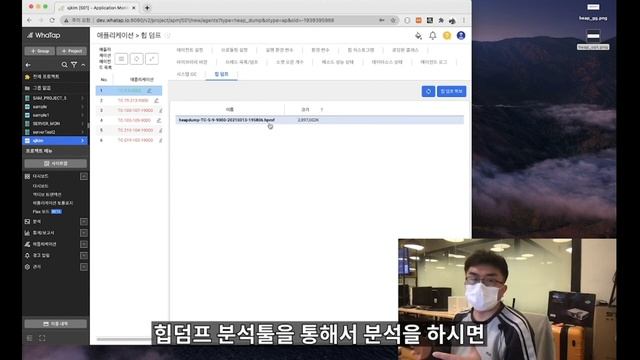The width and height of the screenshot is (640, 360).
Task: Open project search magnifier in sidebar
Action: [64, 65]
